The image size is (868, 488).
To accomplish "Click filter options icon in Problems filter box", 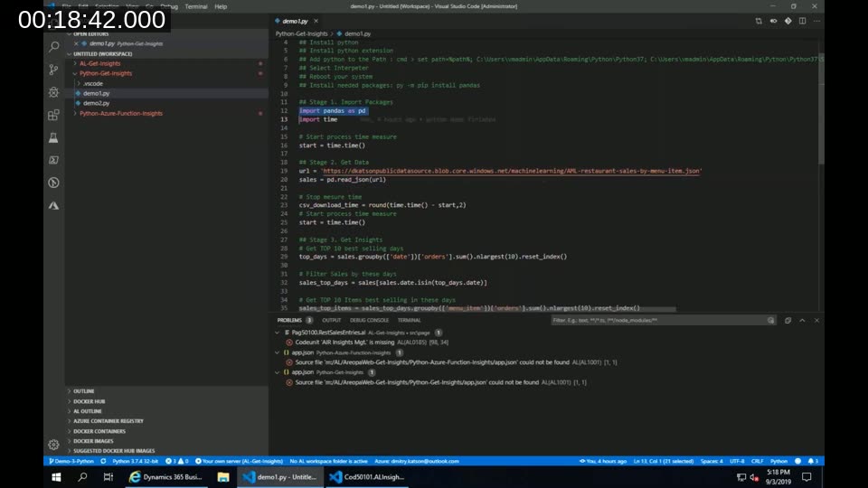I will click(770, 320).
